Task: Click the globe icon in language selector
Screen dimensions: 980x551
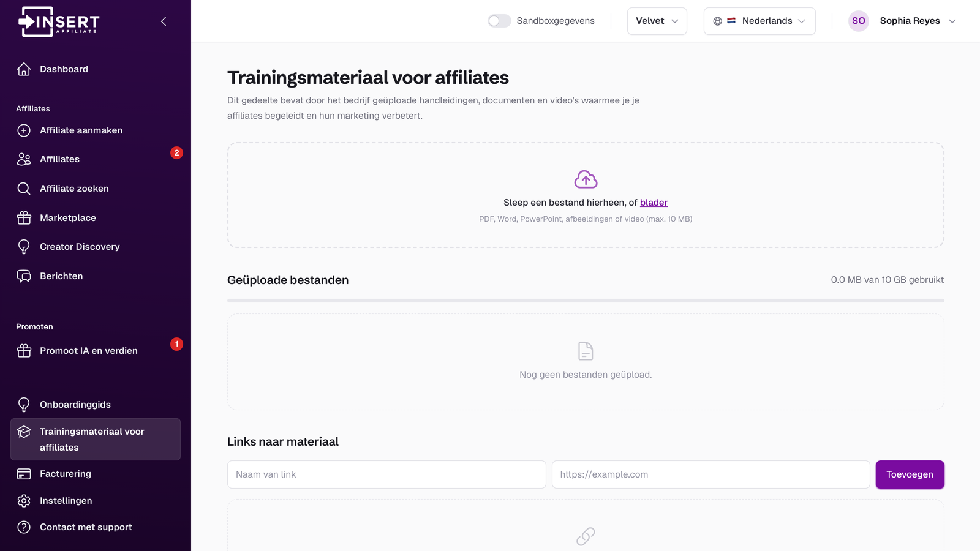Action: point(718,21)
